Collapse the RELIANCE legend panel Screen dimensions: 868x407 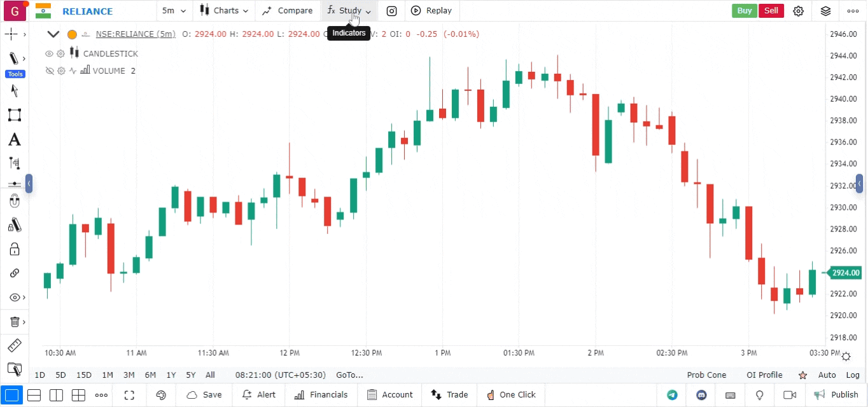coord(53,34)
